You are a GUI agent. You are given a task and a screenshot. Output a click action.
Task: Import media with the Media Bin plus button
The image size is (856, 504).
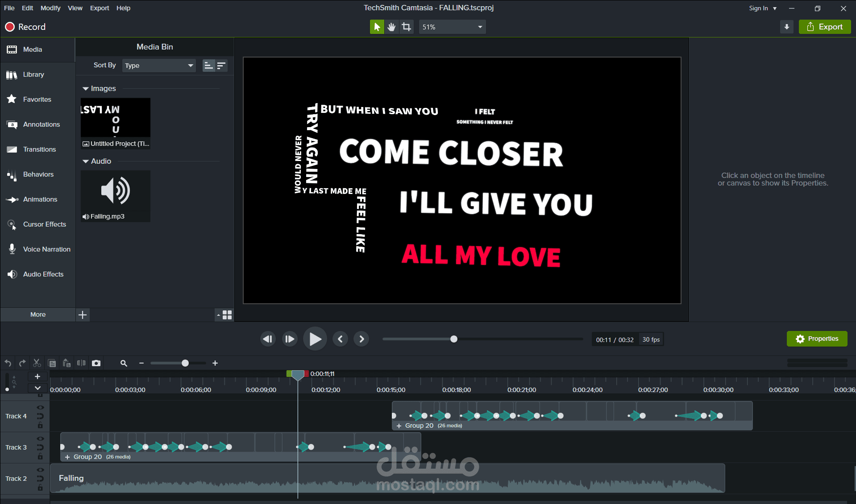tap(83, 315)
